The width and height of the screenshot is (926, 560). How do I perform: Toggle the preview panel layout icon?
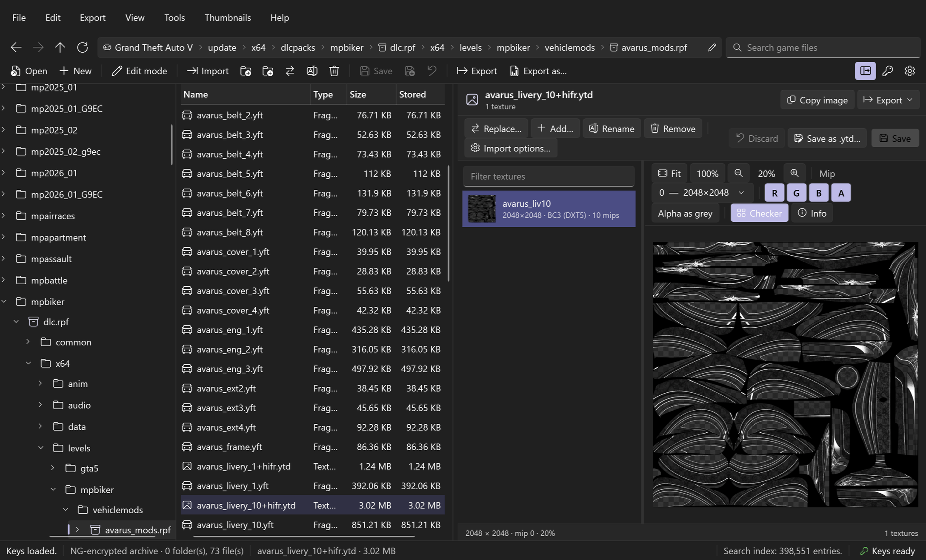[x=865, y=71]
